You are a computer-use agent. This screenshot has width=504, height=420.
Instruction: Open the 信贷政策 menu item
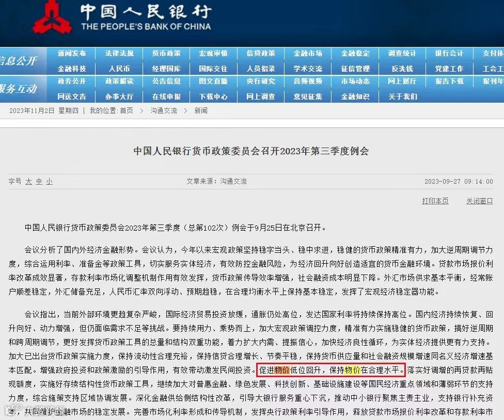(261, 53)
